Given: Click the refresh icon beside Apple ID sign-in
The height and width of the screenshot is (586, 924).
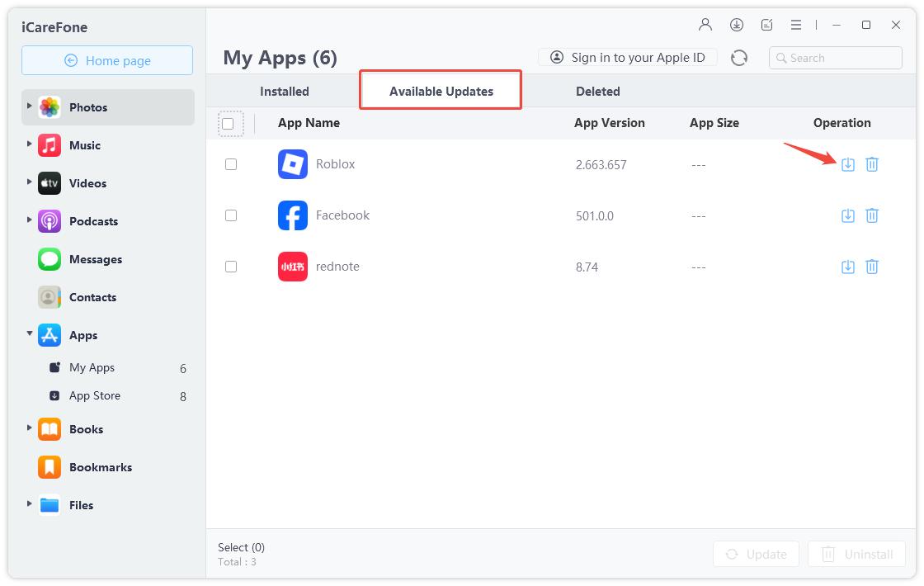Looking at the screenshot, I should tap(739, 58).
